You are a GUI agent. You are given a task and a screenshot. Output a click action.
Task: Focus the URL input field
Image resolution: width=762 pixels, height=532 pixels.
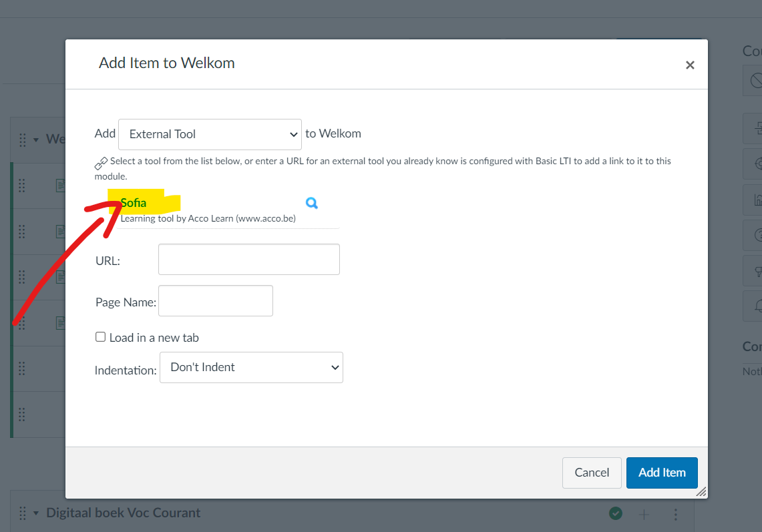coord(249,260)
